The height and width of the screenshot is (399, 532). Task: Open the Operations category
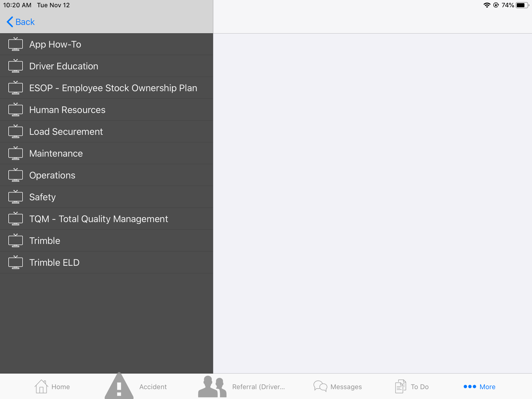pyautogui.click(x=107, y=175)
